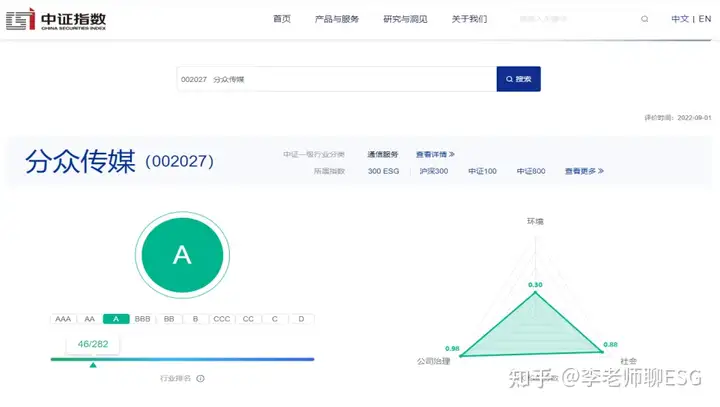Click the 0.88 social score value
The height and width of the screenshot is (407, 720).
(611, 345)
